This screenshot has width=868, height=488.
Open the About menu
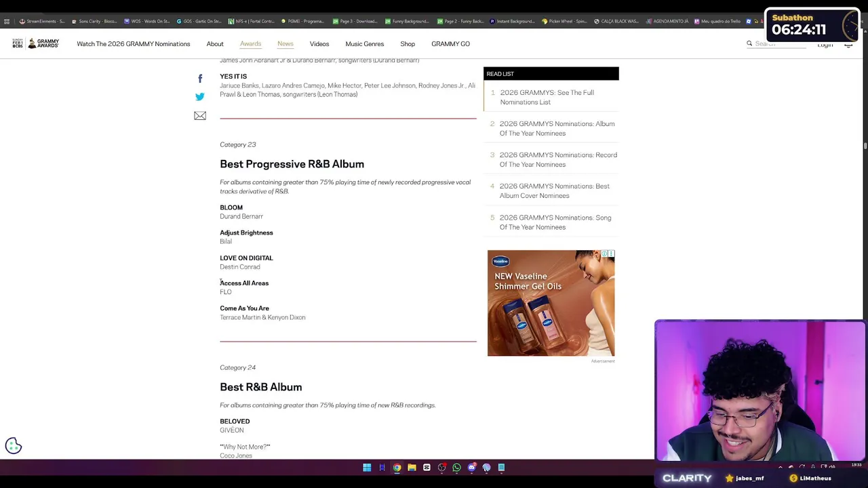215,43
